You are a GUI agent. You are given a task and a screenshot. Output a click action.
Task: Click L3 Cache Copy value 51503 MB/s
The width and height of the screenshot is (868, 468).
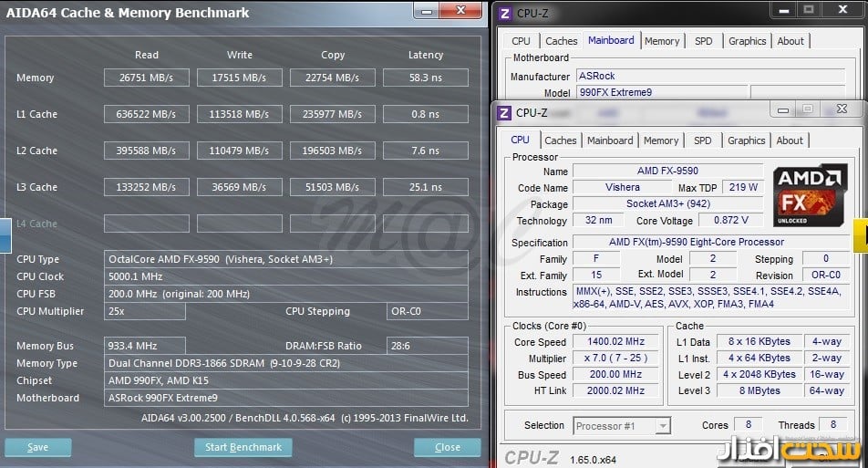click(x=333, y=187)
